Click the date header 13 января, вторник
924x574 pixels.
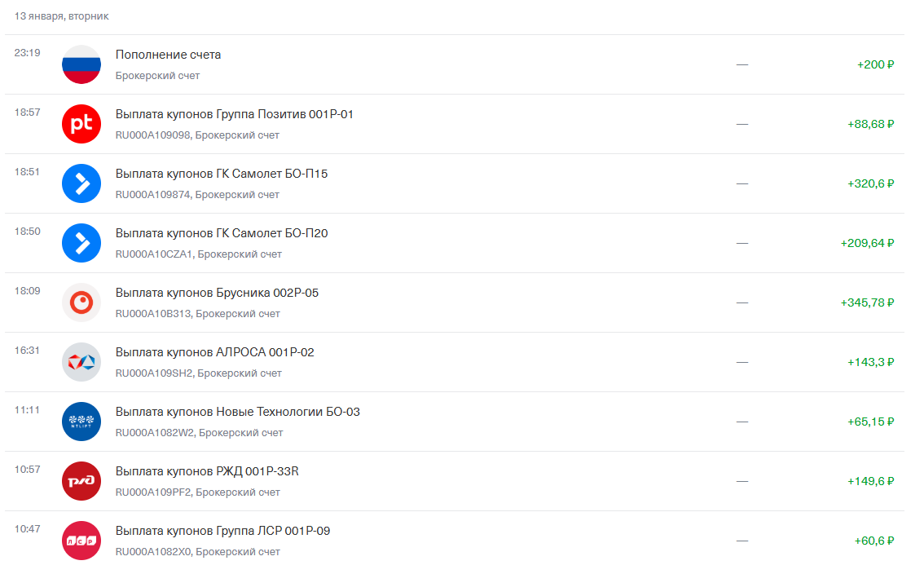61,16
